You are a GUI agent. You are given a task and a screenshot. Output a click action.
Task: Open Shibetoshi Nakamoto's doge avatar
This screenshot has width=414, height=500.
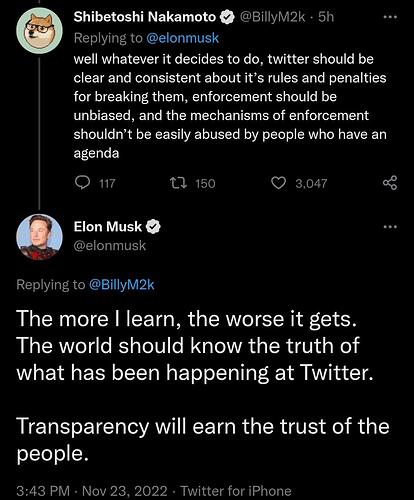pos(39,30)
